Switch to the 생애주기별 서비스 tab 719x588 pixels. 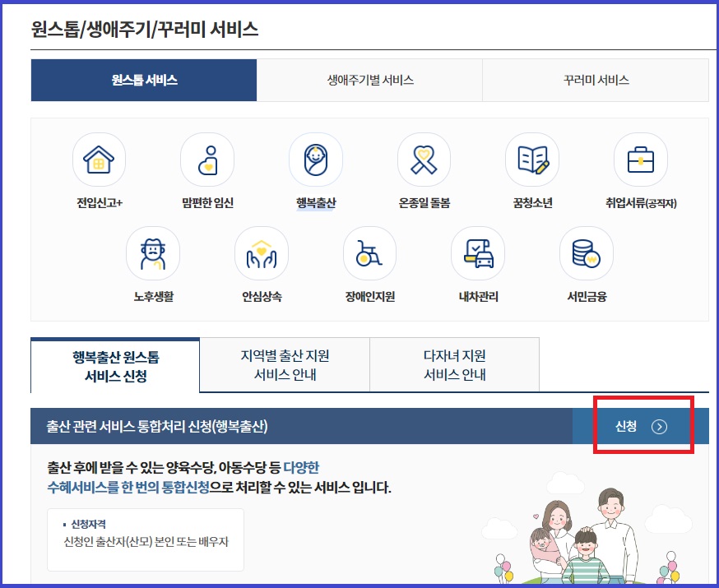[370, 80]
